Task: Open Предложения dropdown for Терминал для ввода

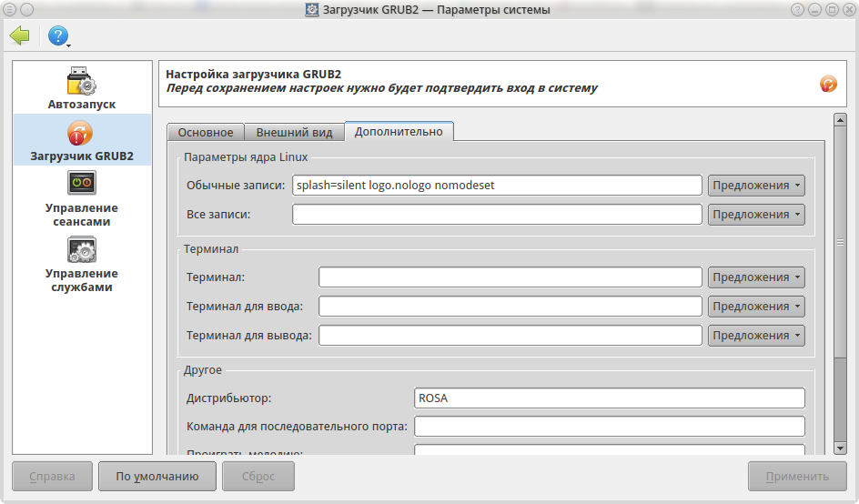Action: click(x=756, y=307)
